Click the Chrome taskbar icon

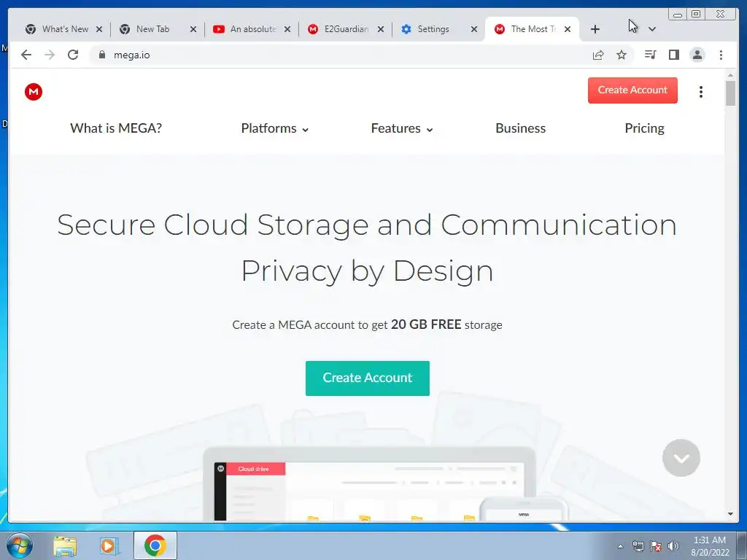(x=155, y=545)
